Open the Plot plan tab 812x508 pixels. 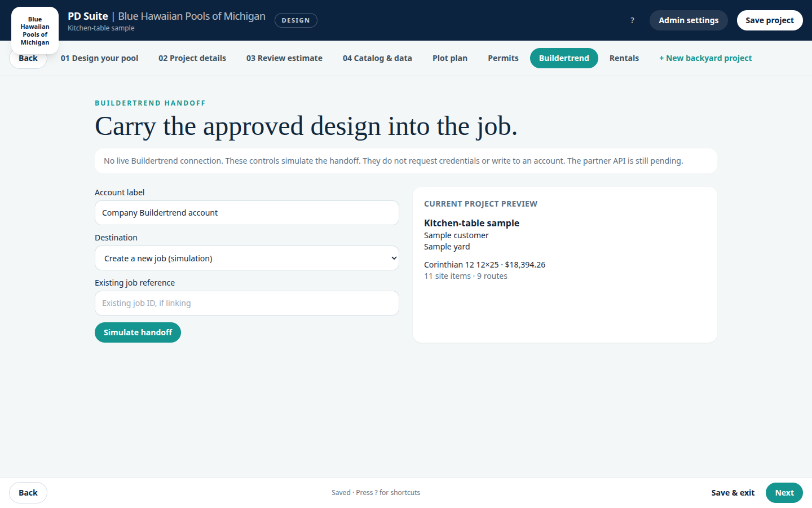pos(450,58)
